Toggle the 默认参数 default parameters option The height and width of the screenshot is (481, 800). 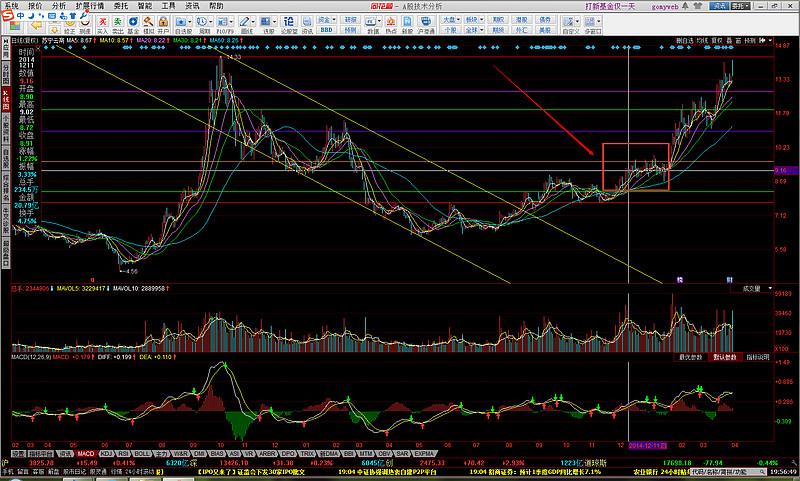coord(723,356)
